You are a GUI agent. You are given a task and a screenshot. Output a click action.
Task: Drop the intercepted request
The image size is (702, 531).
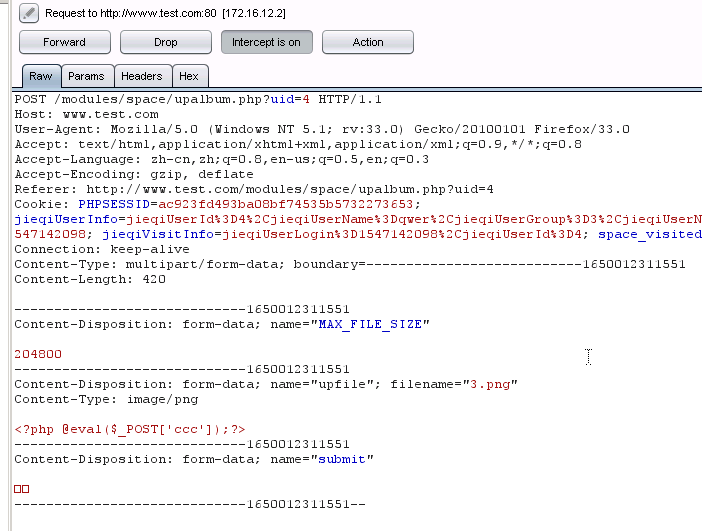(166, 42)
